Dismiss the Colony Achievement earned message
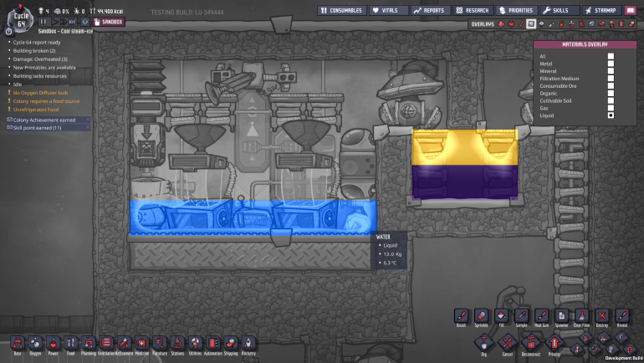Screen dimensions: 644x363 (88, 120)
